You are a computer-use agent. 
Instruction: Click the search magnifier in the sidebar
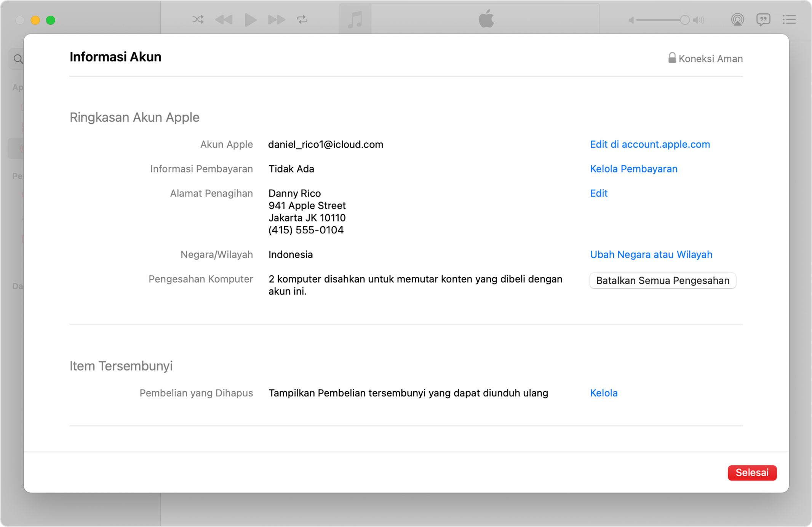(x=18, y=59)
